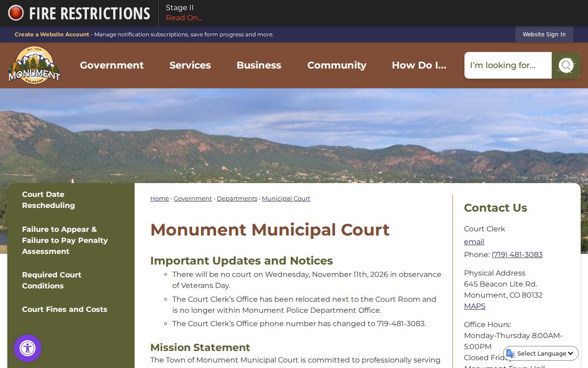
Task: Click the Court Clerk's Office relocation notice
Action: 304,305
